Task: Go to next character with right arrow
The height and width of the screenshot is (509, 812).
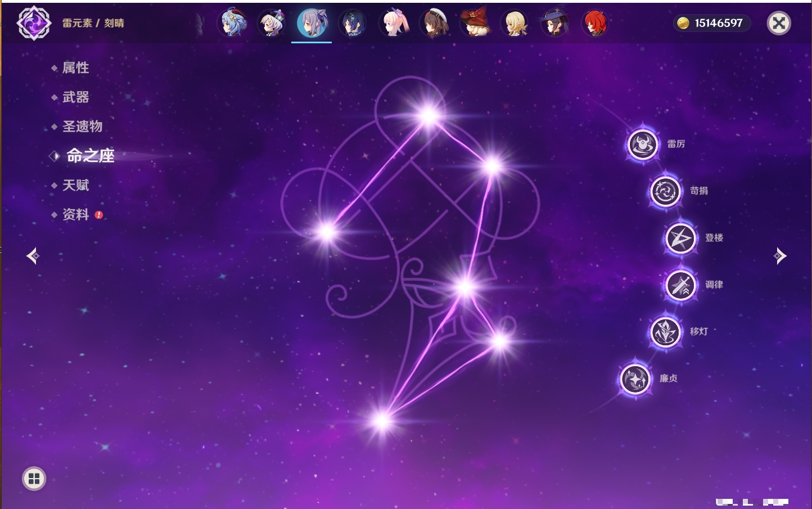Action: click(x=780, y=256)
